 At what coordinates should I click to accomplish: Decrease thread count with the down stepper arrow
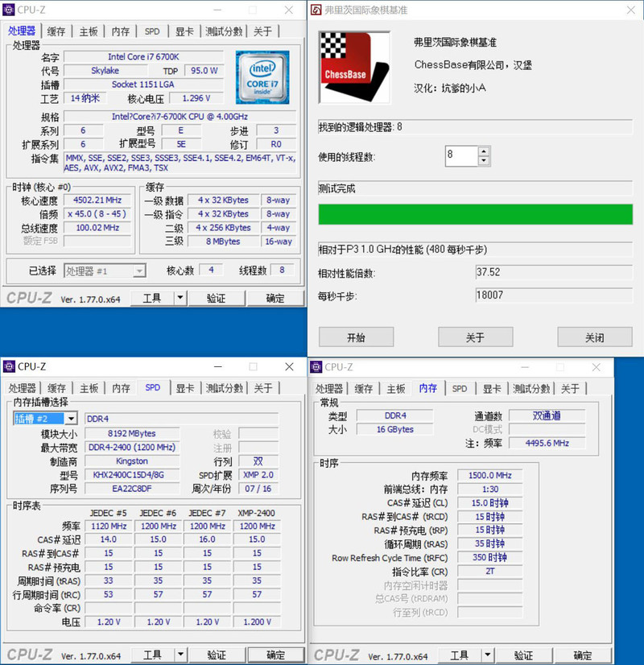click(484, 161)
